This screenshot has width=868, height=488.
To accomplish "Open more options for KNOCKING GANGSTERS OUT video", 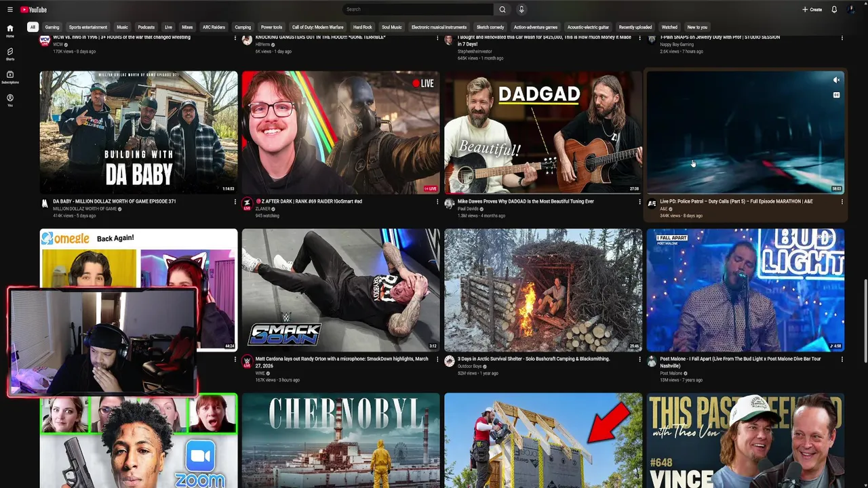I will (437, 38).
